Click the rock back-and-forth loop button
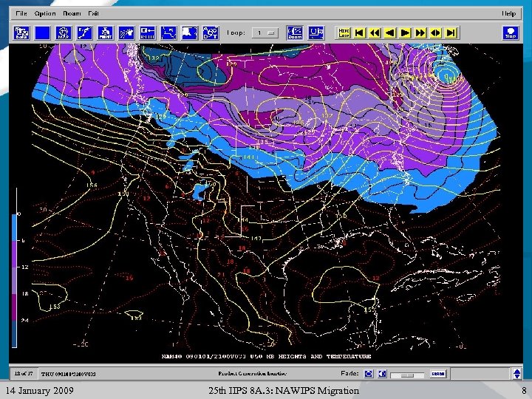Viewport: 532px width, 399px height. tap(436, 33)
